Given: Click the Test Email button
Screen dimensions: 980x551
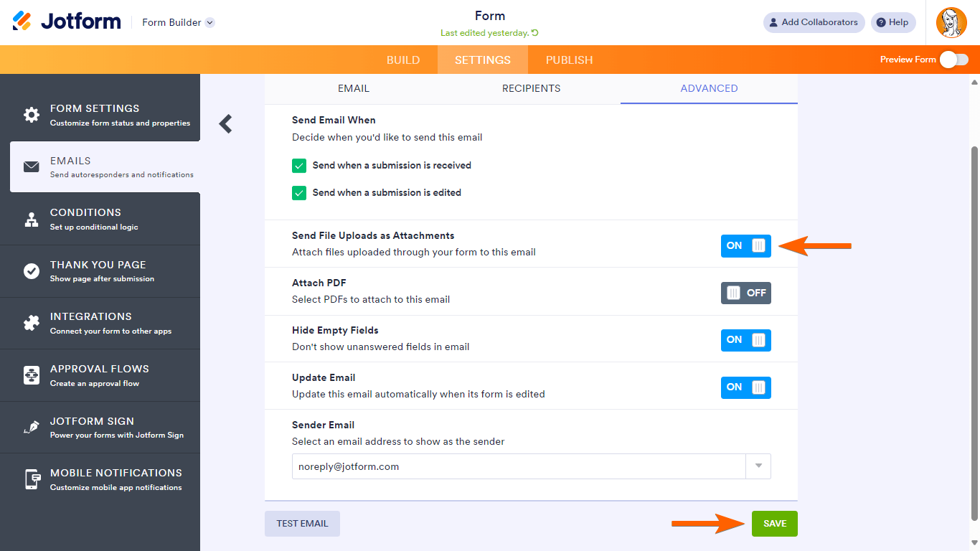Looking at the screenshot, I should tap(302, 524).
